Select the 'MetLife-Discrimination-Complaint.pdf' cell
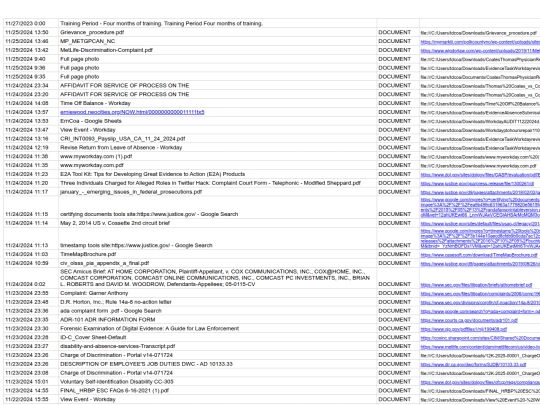The image size is (540, 405). (x=217, y=50)
